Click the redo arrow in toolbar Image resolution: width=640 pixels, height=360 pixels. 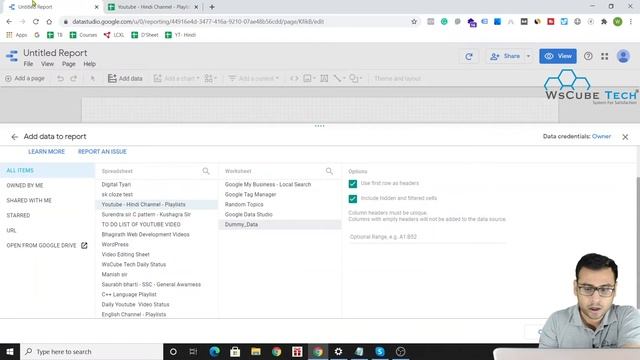tap(73, 78)
